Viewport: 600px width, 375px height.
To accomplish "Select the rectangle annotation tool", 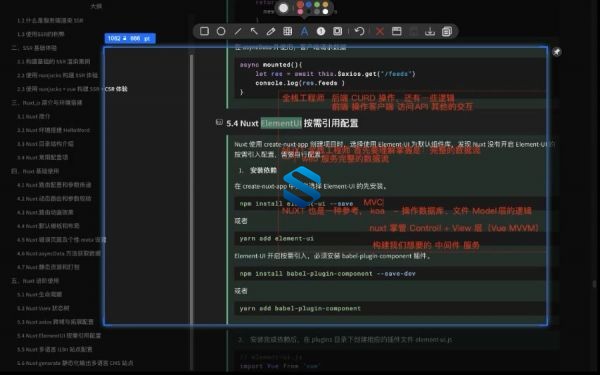I will [x=204, y=31].
